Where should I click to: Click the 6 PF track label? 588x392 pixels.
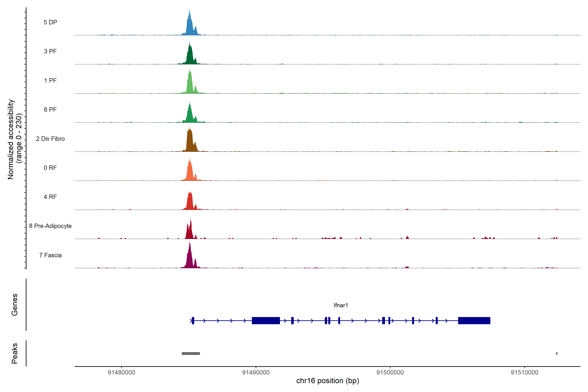tap(50, 109)
